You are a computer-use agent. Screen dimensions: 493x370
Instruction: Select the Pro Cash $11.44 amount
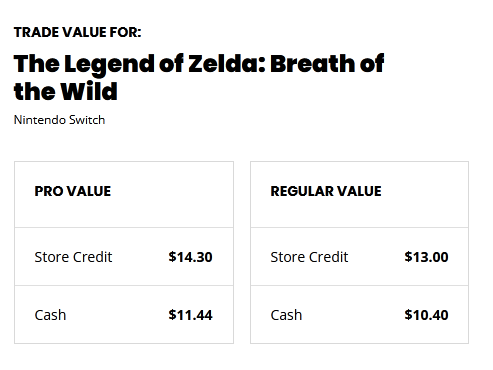[x=190, y=315]
